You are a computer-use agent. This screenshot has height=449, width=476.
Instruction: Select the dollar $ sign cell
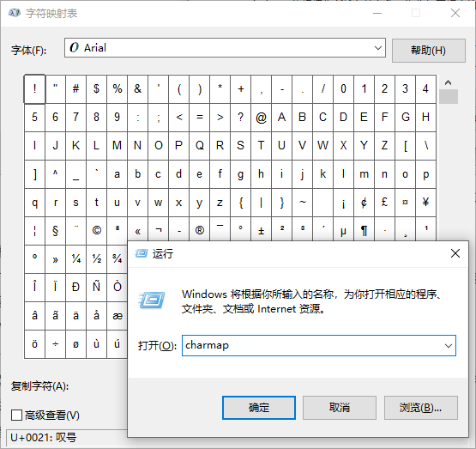[x=97, y=88]
